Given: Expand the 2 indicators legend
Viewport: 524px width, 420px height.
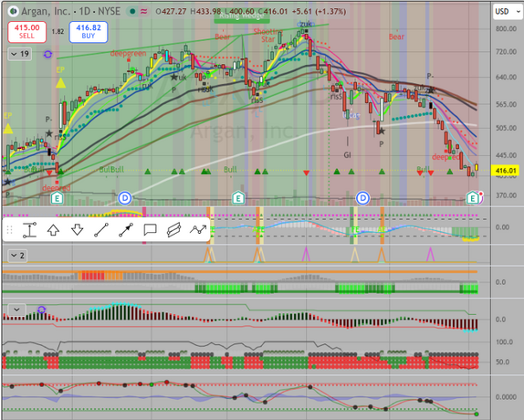Looking at the screenshot, I should tap(17, 256).
